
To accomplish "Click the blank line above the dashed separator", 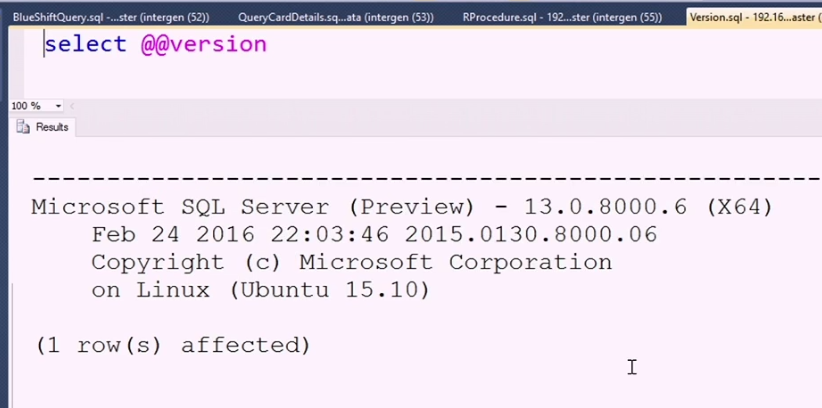I will tap(400, 155).
